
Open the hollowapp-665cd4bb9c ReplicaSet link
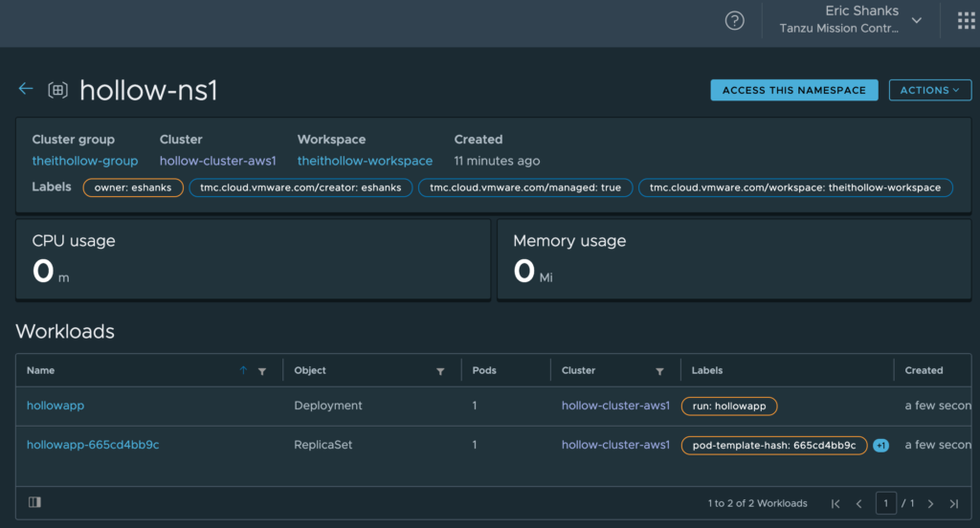92,445
